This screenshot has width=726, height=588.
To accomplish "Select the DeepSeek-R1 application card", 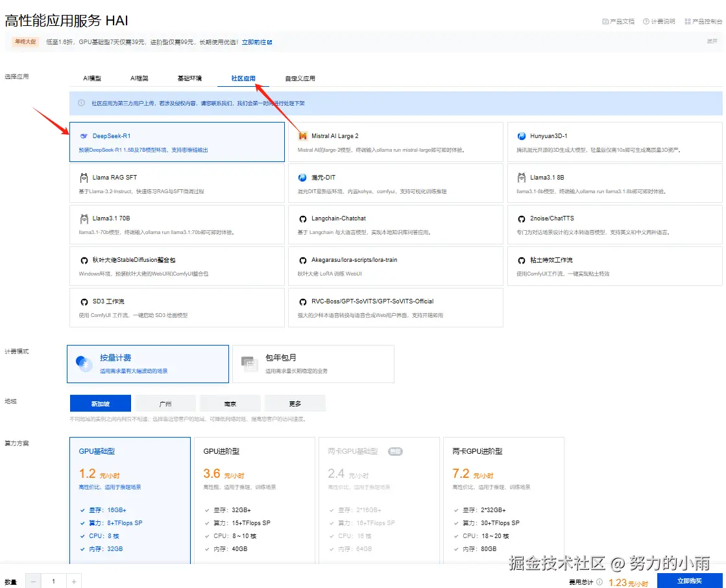I will click(x=177, y=142).
